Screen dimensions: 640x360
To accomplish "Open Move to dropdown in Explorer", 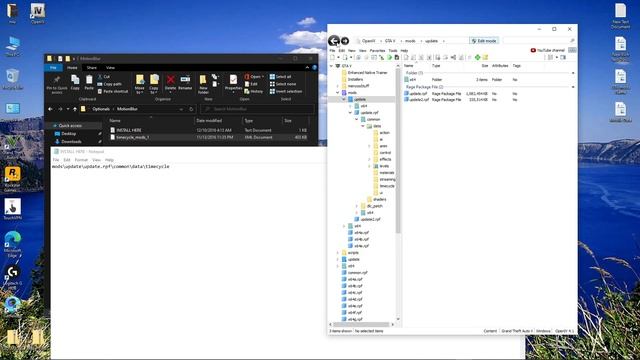I will click(x=140, y=84).
